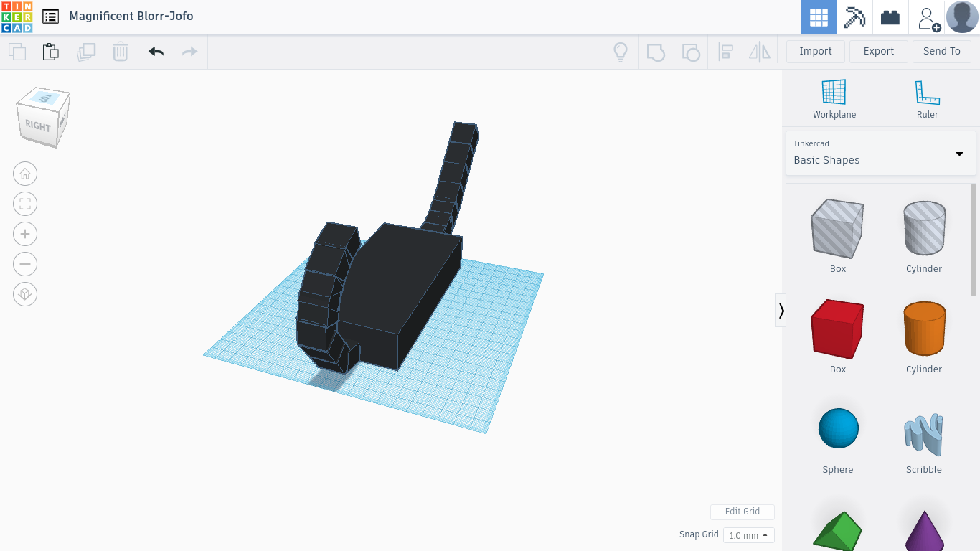The height and width of the screenshot is (551, 980).
Task: Open the user profile avatar
Action: (x=962, y=17)
